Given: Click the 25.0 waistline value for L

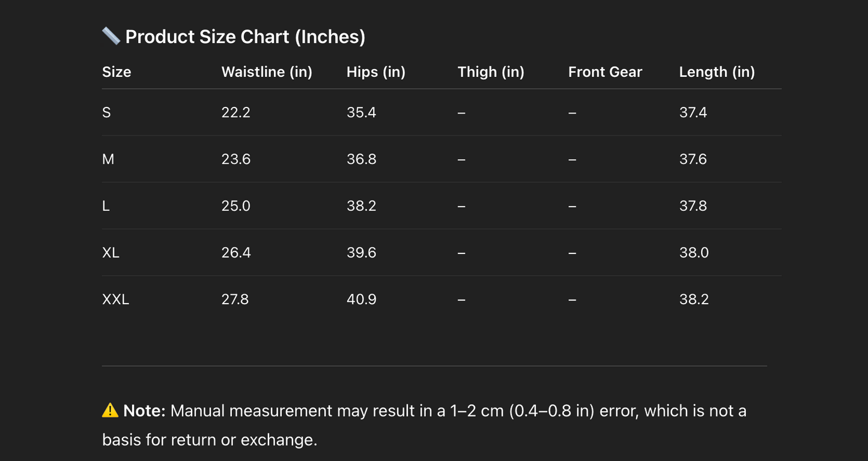Looking at the screenshot, I should pos(235,206).
